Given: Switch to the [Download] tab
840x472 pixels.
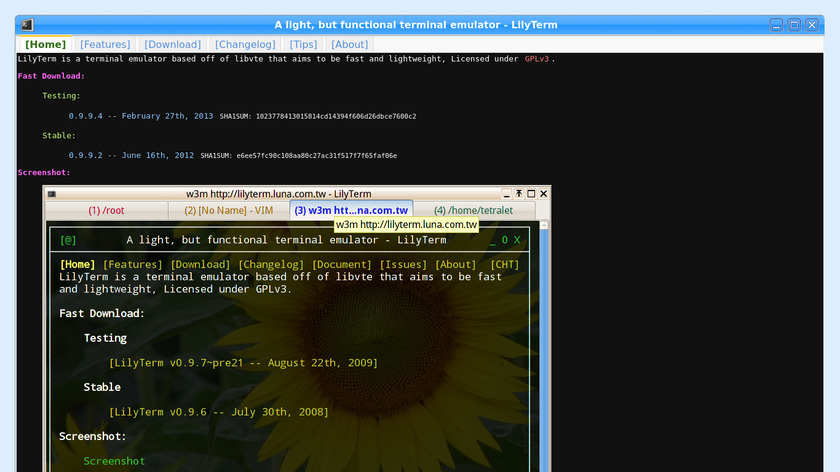Looking at the screenshot, I should 172,44.
